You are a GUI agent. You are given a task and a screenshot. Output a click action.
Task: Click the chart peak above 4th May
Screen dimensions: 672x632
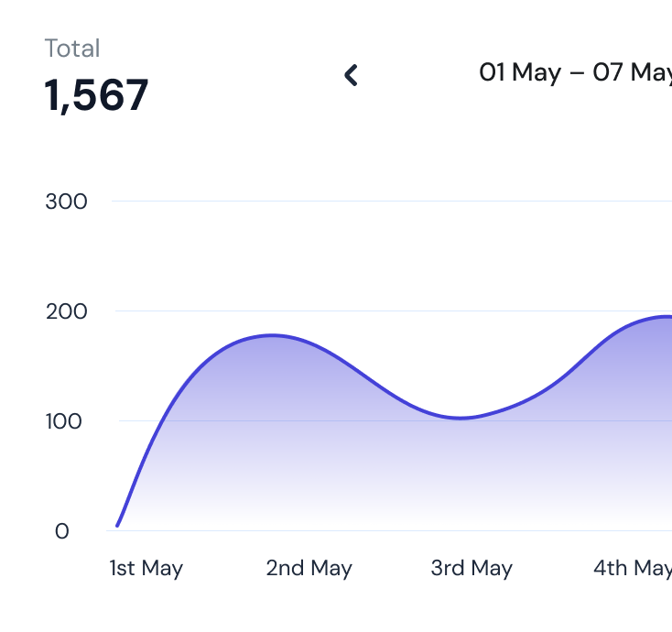(664, 317)
